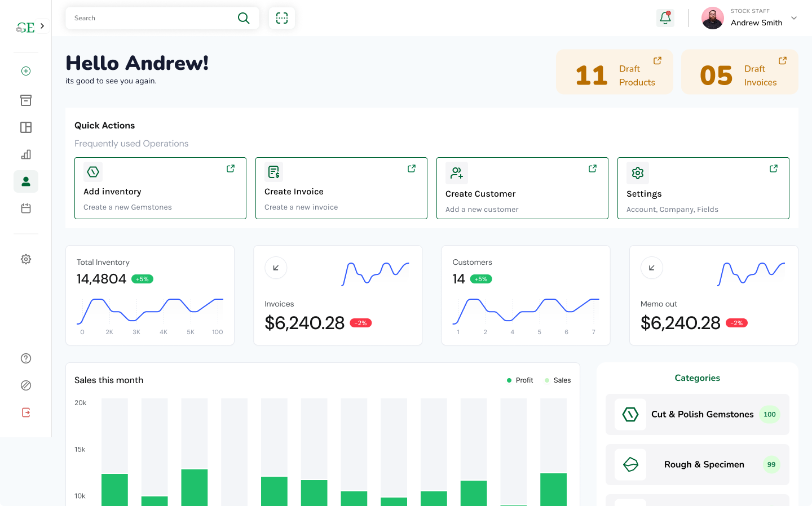
Task: Expand the Andrew Smith profile dropdown
Action: click(794, 18)
